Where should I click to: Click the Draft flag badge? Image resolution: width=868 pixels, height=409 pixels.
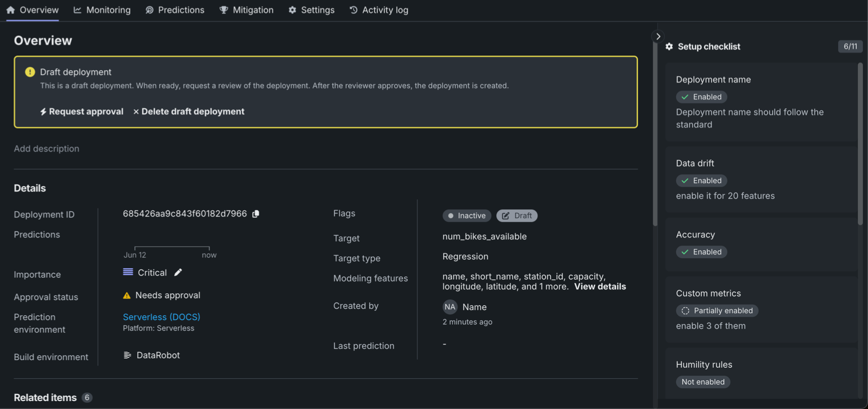pos(517,215)
